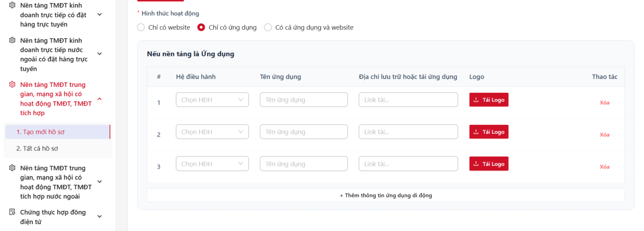Open 'Chọn HĐH' dropdown in row 1
The image size is (644, 231).
point(212,100)
